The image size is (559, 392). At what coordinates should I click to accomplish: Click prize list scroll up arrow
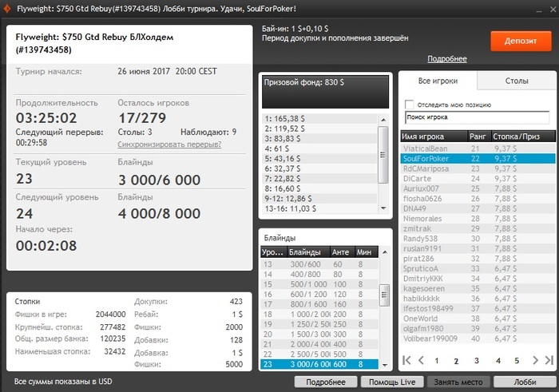383,120
